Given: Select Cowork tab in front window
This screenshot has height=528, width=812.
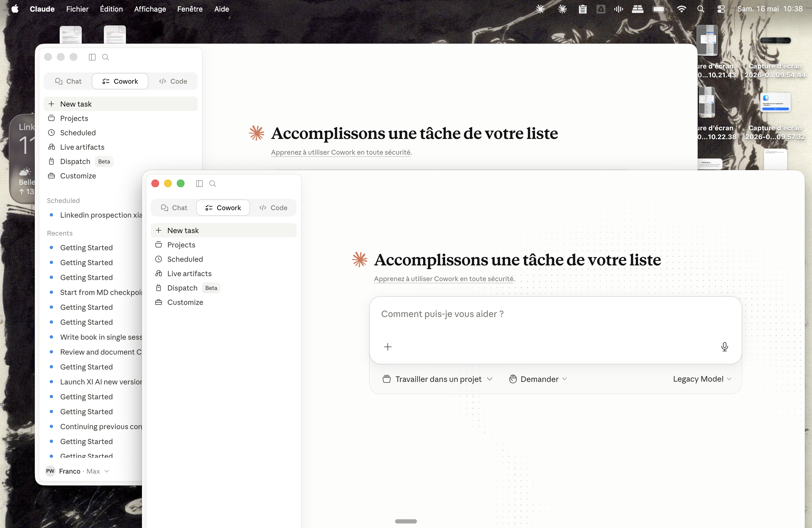Looking at the screenshot, I should tap(223, 208).
